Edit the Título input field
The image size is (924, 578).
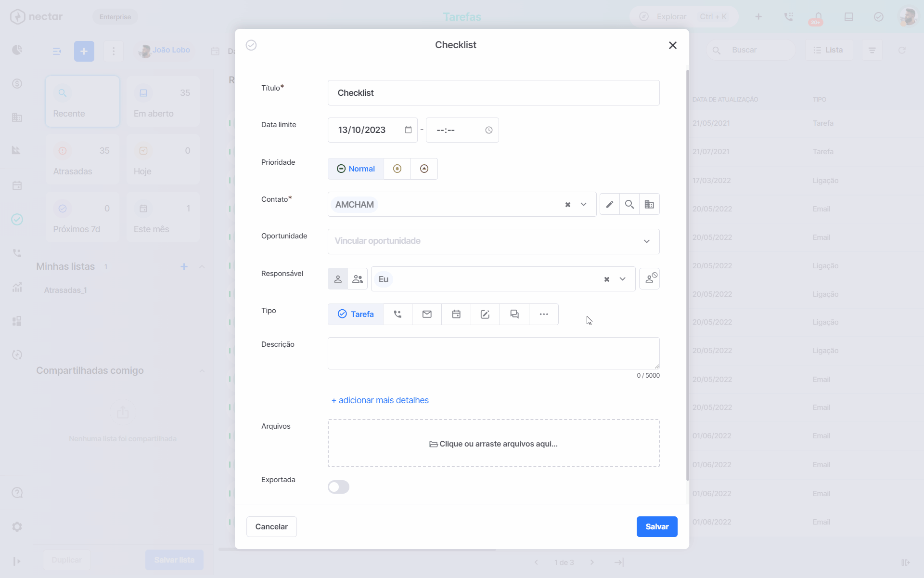coord(493,93)
